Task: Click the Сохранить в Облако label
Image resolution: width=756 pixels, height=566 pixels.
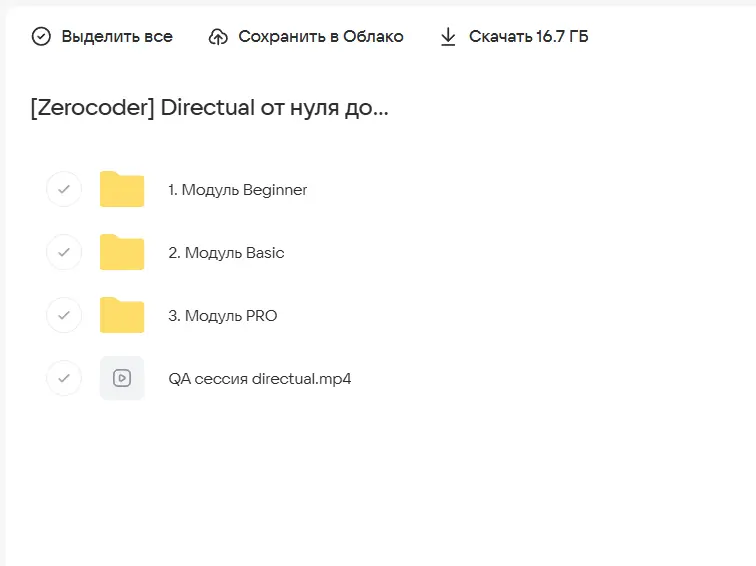Action: click(320, 37)
